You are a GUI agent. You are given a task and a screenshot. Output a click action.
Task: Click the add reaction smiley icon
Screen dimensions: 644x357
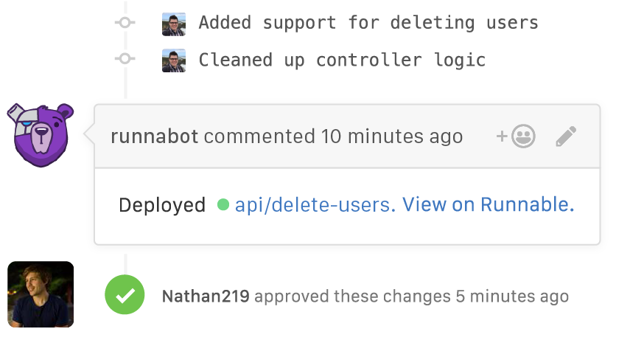click(x=516, y=136)
